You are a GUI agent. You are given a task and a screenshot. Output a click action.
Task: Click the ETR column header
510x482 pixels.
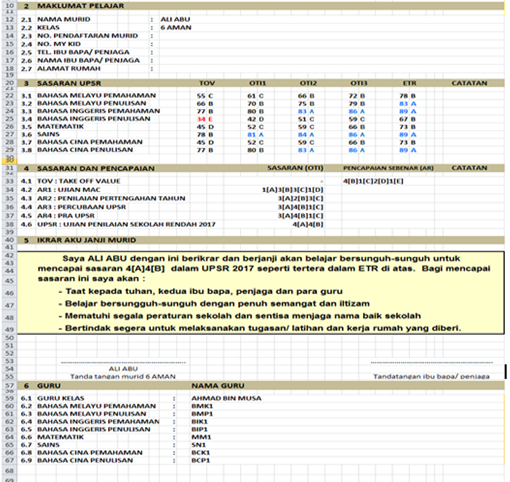(x=410, y=83)
